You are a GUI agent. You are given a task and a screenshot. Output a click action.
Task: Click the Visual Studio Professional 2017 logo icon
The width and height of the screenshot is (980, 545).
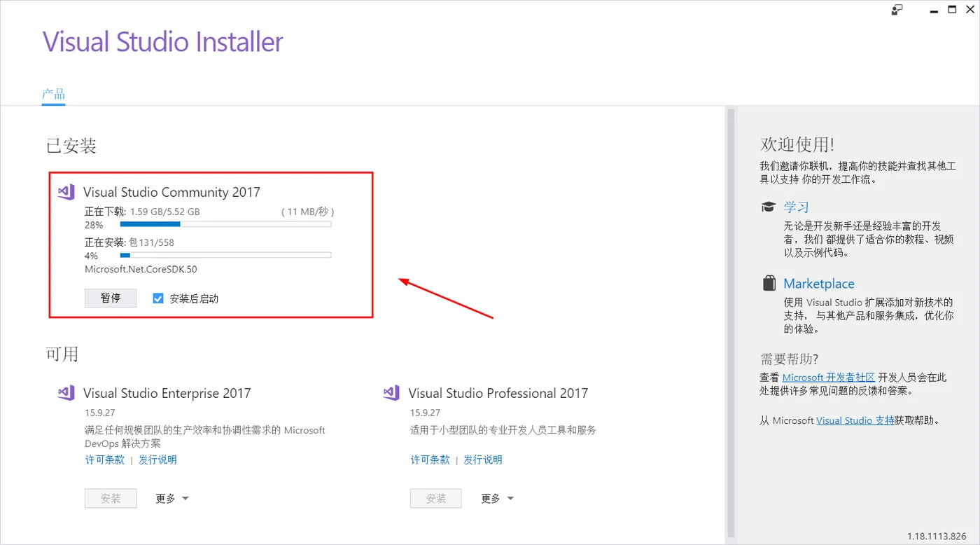click(391, 393)
